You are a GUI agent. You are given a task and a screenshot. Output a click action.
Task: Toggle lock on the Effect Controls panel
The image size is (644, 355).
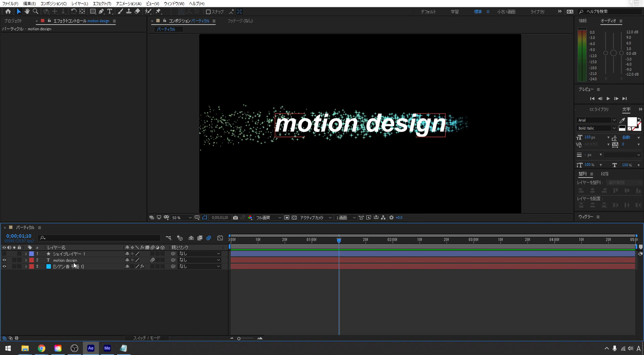(x=49, y=21)
